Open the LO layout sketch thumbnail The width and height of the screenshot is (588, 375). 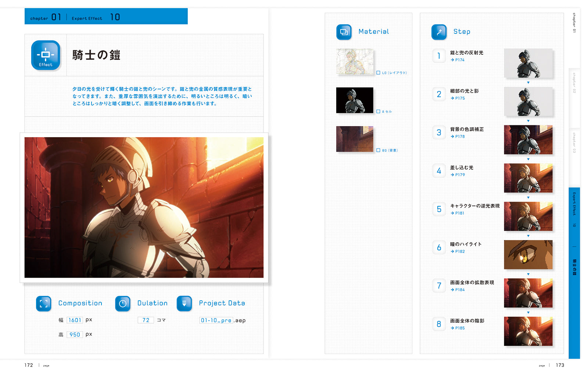(355, 62)
